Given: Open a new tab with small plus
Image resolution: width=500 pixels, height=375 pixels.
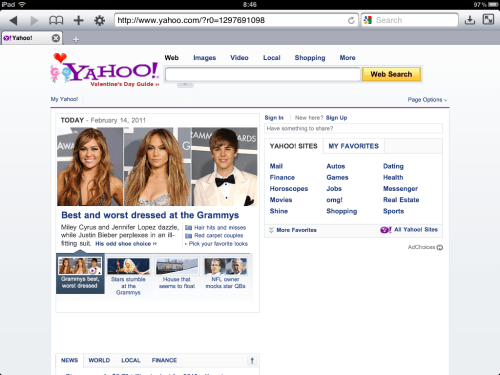Looking at the screenshot, I should (76, 39).
